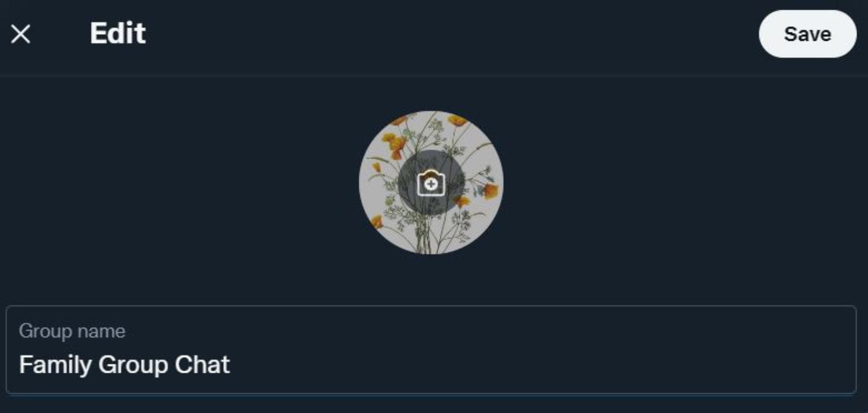The image size is (868, 413).
Task: Place cursor after the word 'Chat'
Action: pyautogui.click(x=230, y=365)
